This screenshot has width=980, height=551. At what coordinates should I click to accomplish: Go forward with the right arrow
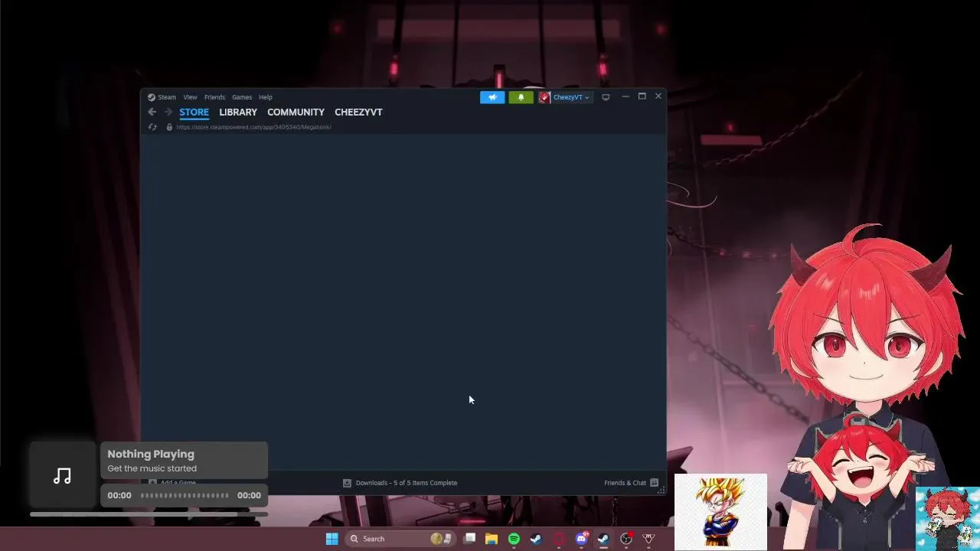pyautogui.click(x=168, y=112)
